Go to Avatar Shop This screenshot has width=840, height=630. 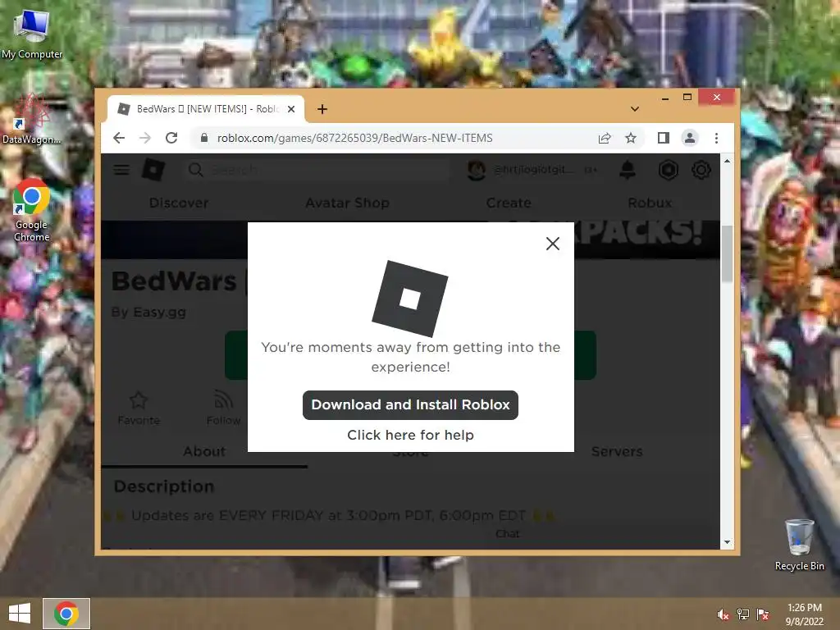tap(347, 203)
